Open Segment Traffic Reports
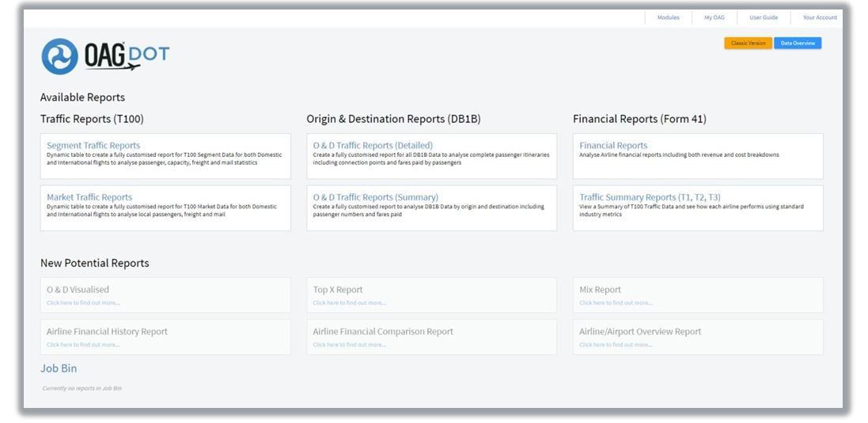 pos(93,146)
